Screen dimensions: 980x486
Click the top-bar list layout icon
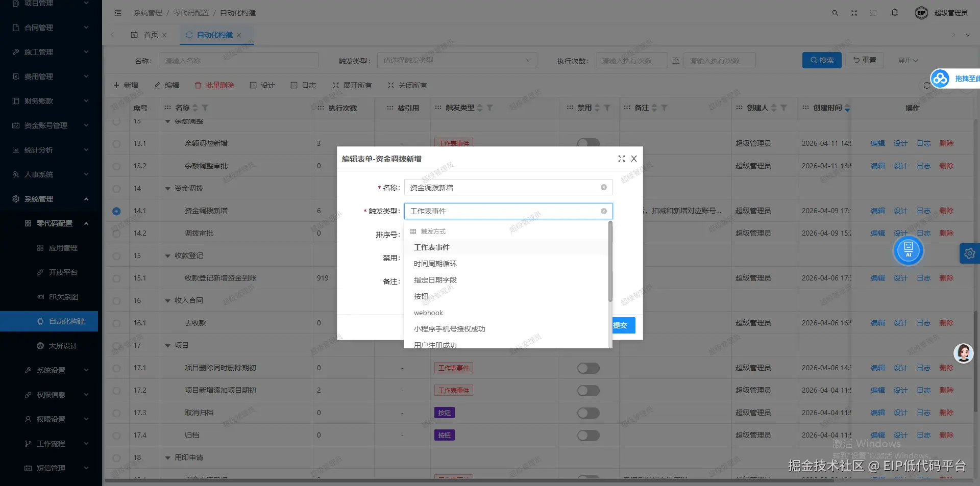[873, 13]
